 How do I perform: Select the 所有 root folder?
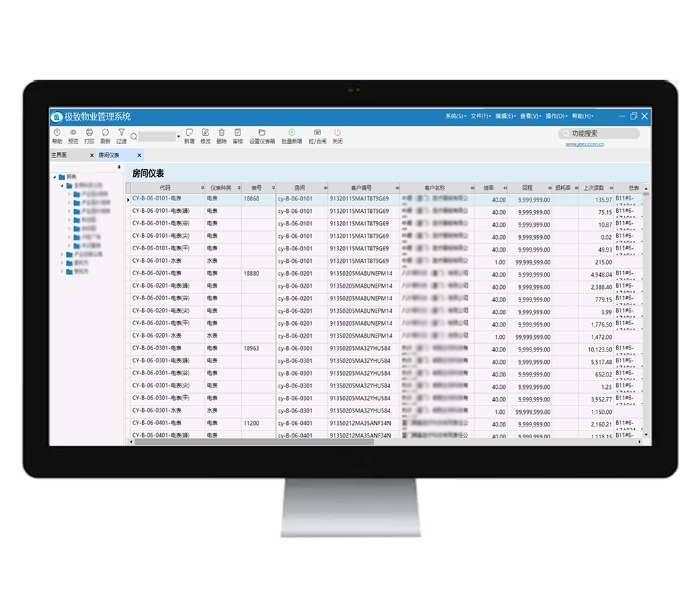pyautogui.click(x=67, y=177)
